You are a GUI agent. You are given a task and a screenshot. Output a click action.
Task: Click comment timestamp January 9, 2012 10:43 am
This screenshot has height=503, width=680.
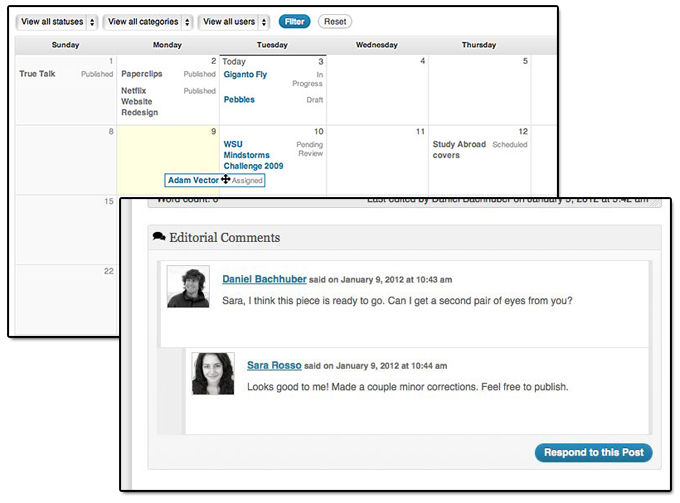[x=396, y=280]
